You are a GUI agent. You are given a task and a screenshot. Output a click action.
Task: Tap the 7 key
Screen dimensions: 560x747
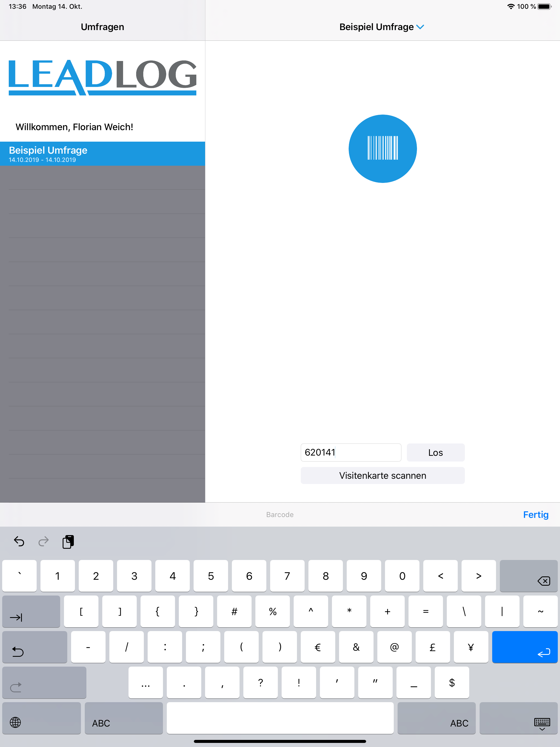(x=287, y=576)
